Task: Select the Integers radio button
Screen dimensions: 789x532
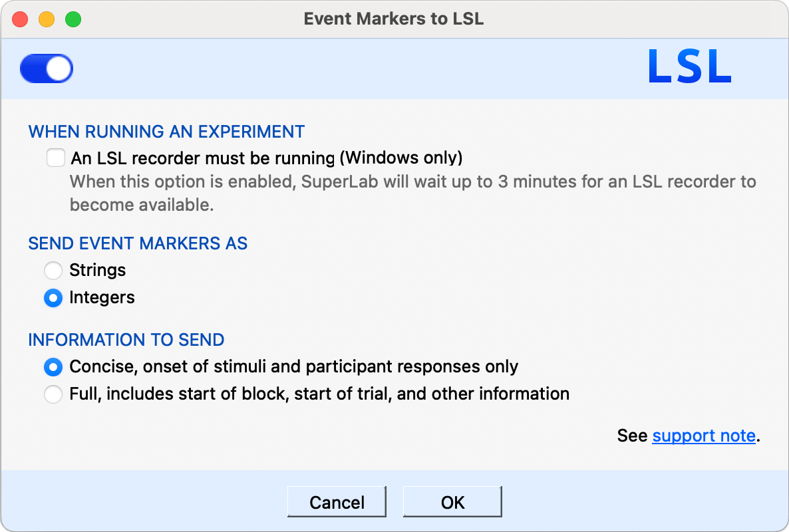Action: coord(53,298)
